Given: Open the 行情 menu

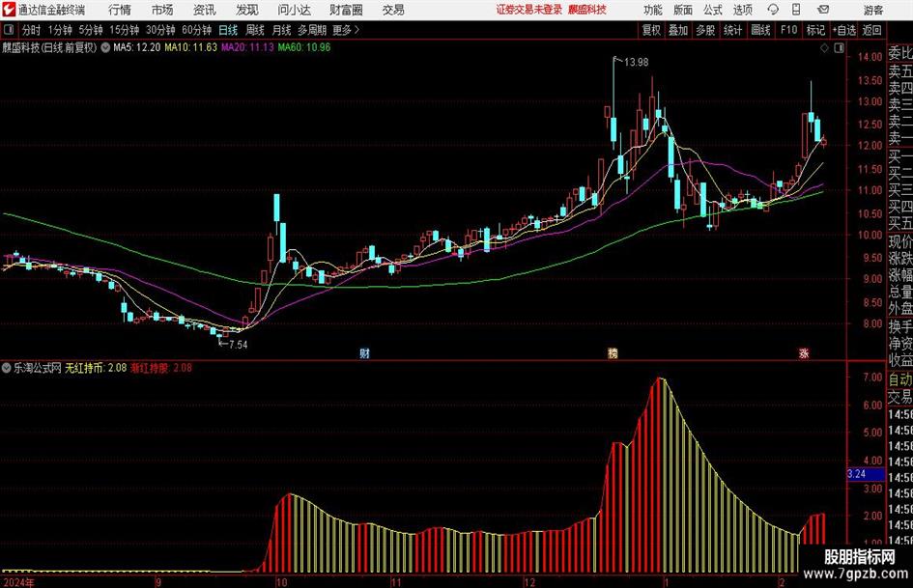Looking at the screenshot, I should pos(120,10).
